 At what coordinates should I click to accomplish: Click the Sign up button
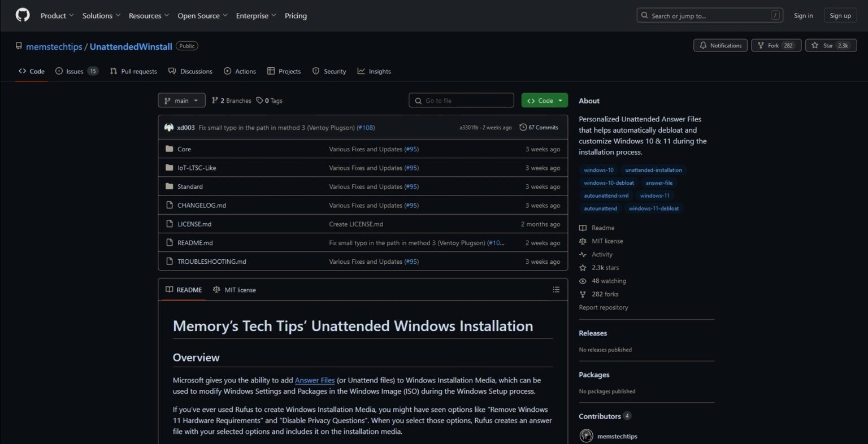(x=840, y=15)
